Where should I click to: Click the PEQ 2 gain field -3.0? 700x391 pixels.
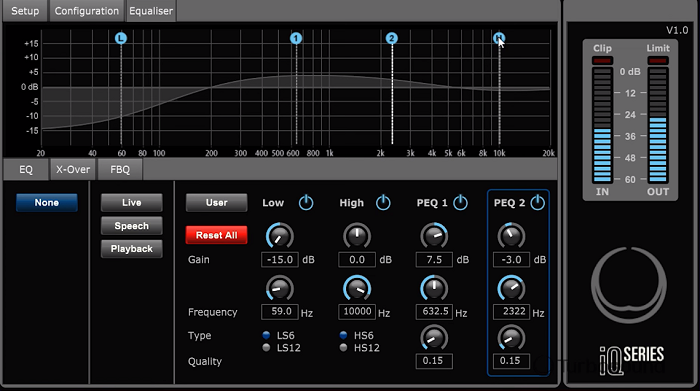click(x=512, y=260)
